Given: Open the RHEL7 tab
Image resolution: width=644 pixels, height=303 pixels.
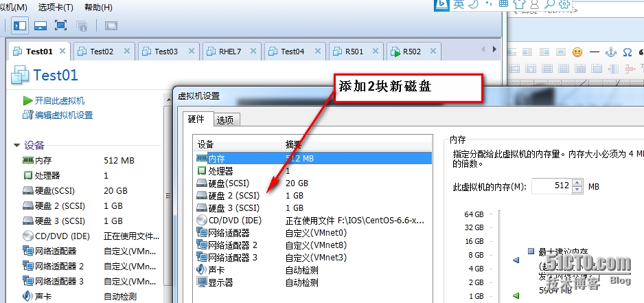Looking at the screenshot, I should click(232, 52).
